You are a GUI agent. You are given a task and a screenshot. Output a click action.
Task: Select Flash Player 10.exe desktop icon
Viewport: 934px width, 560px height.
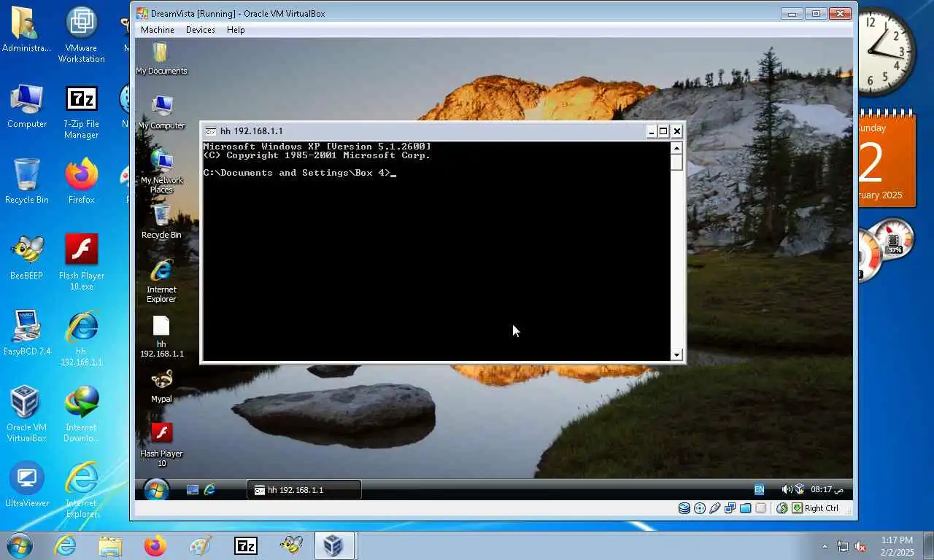click(x=82, y=262)
